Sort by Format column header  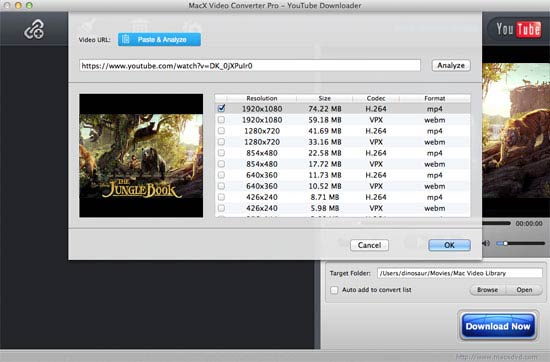click(435, 98)
